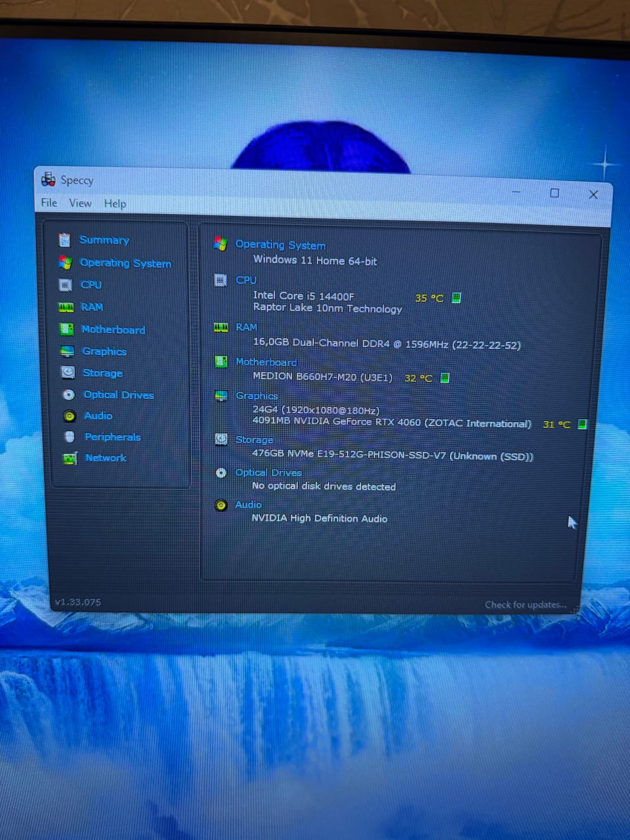Image resolution: width=630 pixels, height=840 pixels.
Task: Click the CPU chip icon in sidebar
Action: (x=65, y=285)
